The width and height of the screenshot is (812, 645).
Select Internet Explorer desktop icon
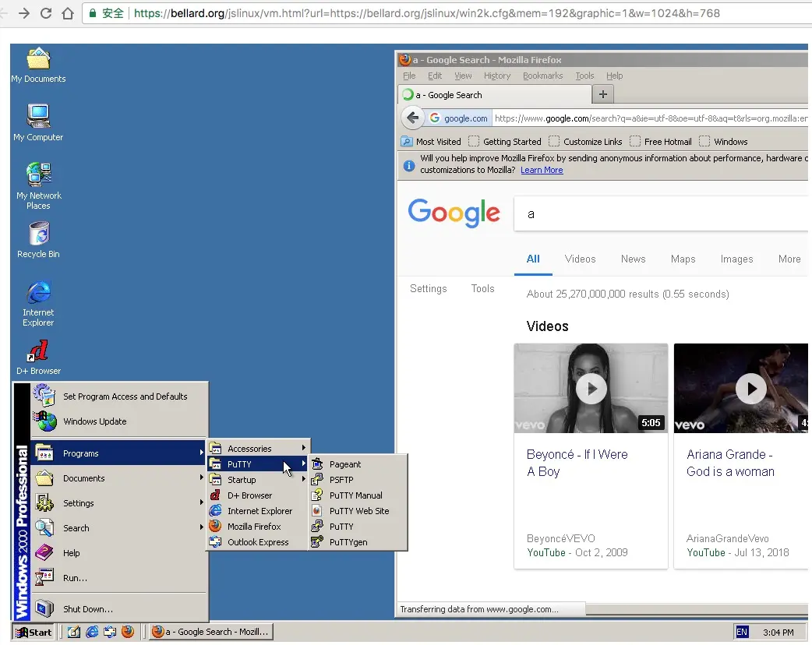click(x=38, y=303)
